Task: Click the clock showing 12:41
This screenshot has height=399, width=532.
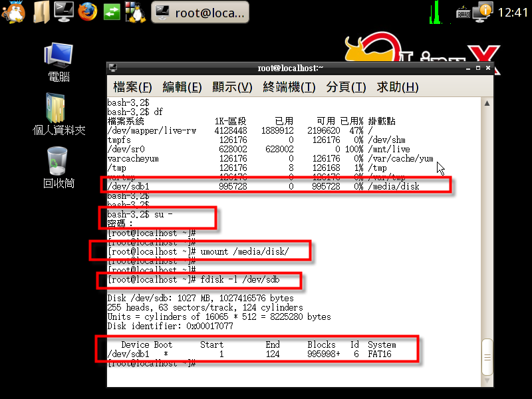Action: (x=512, y=12)
